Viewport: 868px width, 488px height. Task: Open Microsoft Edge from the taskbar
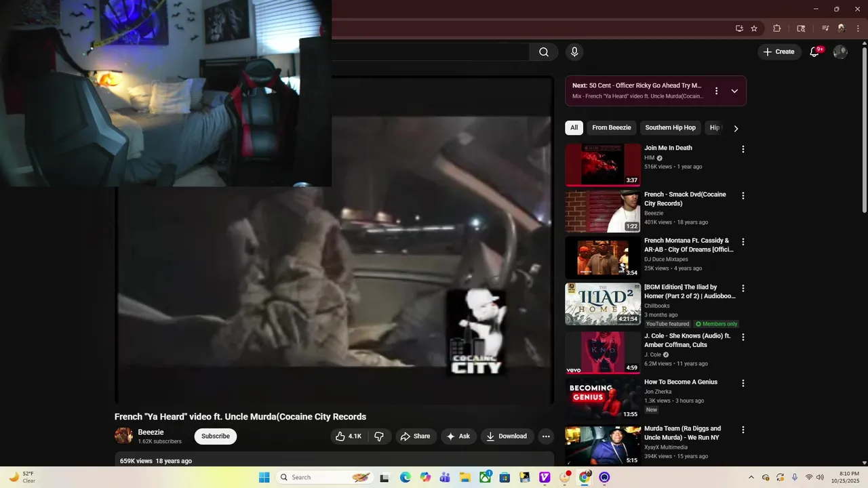click(x=405, y=477)
